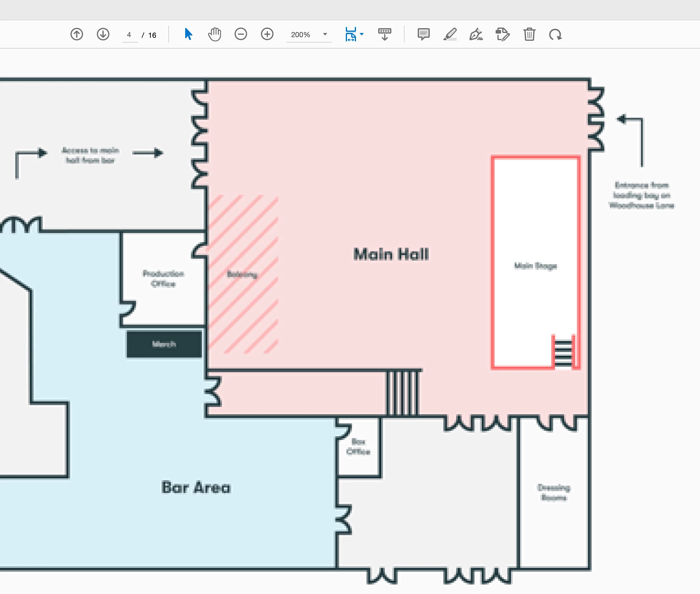Click the trash delete icon
Image resolution: width=700 pixels, height=594 pixels.
pos(529,34)
